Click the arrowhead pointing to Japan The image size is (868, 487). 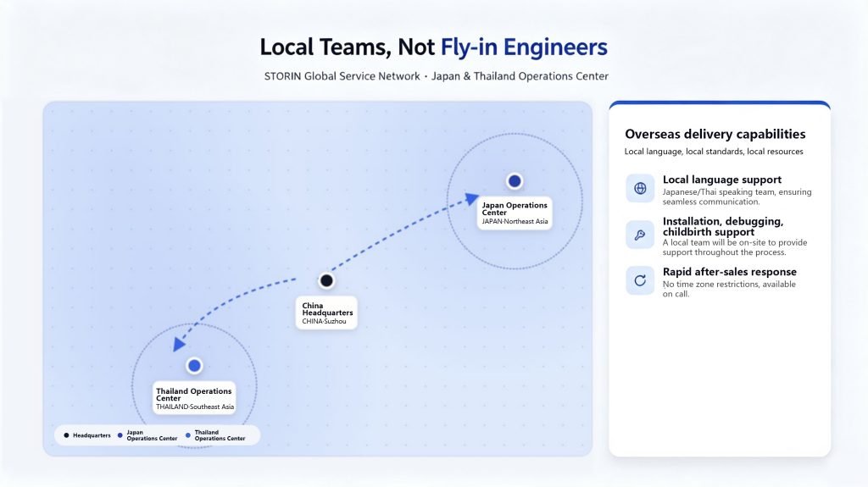pos(471,198)
